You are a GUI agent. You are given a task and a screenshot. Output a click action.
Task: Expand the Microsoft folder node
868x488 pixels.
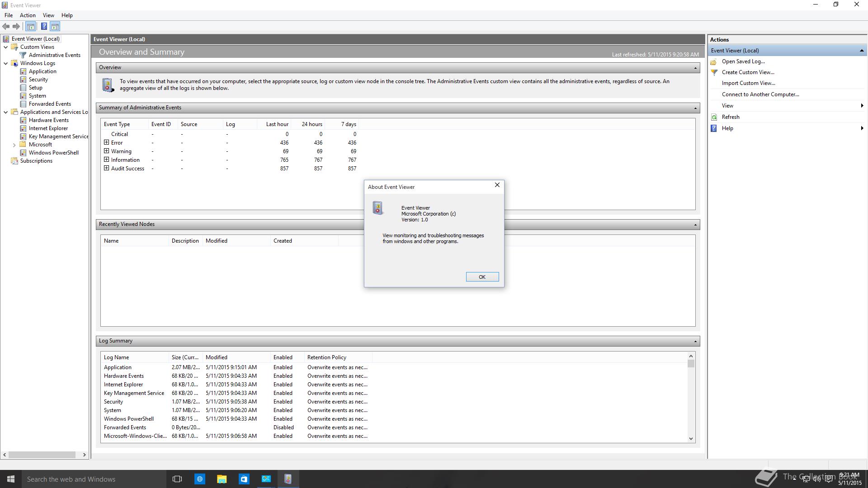[x=14, y=145]
